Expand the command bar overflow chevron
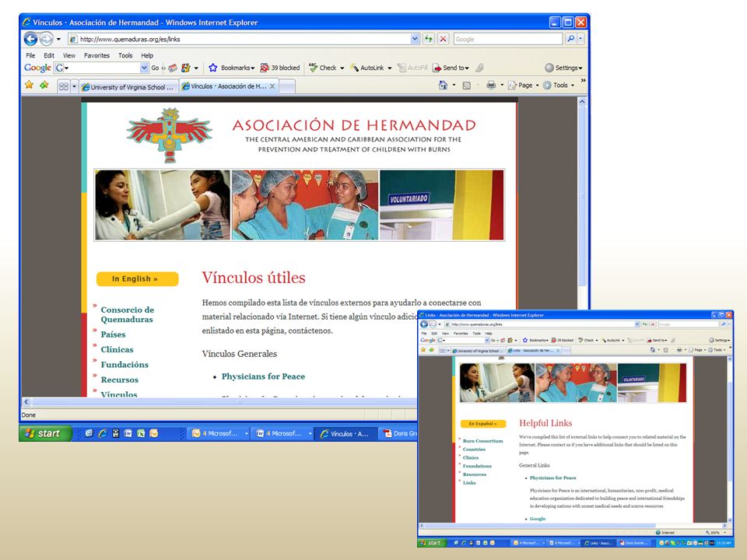Screen dimensions: 747x560 click(x=583, y=81)
